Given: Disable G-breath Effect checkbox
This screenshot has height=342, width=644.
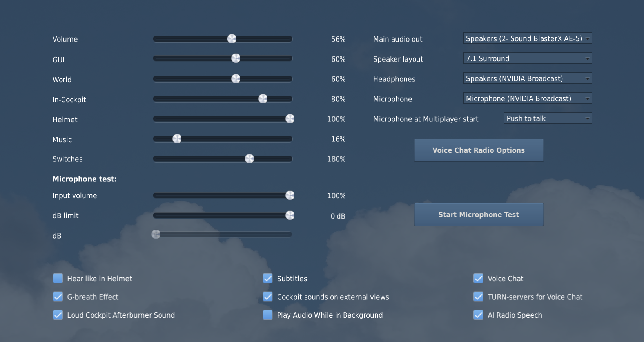Looking at the screenshot, I should click(58, 297).
